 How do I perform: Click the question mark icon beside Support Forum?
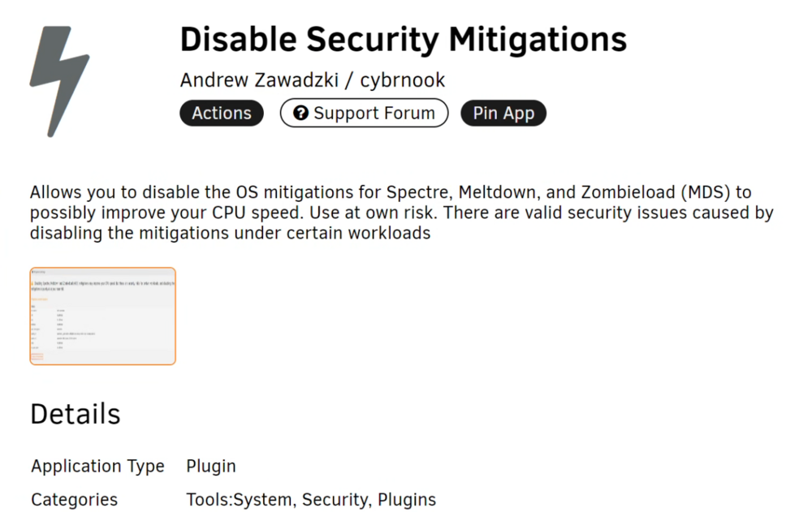301,113
